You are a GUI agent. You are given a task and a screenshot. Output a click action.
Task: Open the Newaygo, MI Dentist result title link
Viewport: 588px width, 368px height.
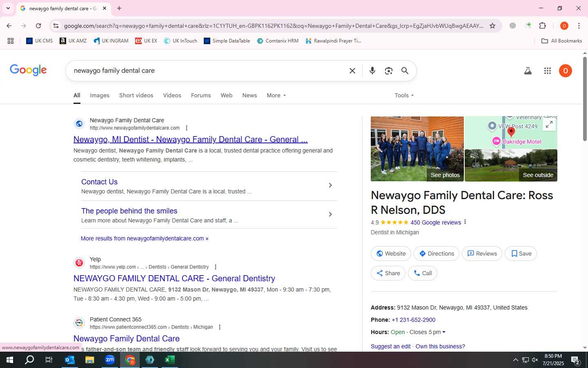tap(190, 139)
